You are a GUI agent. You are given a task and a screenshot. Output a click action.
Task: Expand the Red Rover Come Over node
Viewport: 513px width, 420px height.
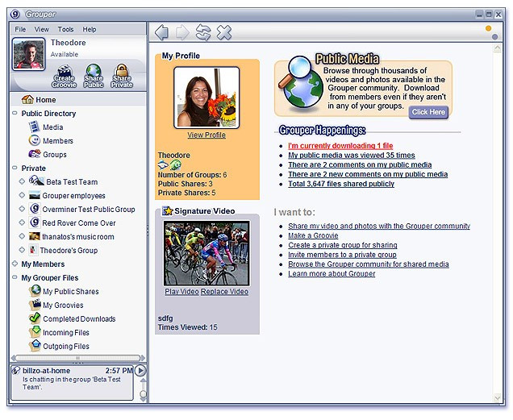22,222
